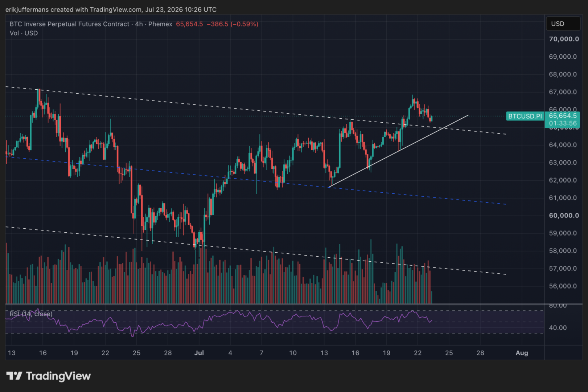The height and width of the screenshot is (392, 588).
Task: Click the Vol · USD indicator legend
Action: [24, 33]
